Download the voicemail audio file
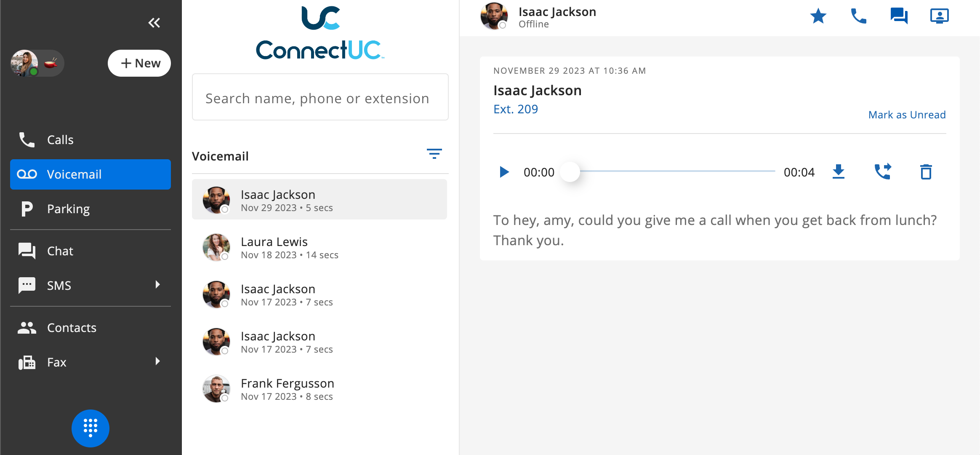 [839, 172]
